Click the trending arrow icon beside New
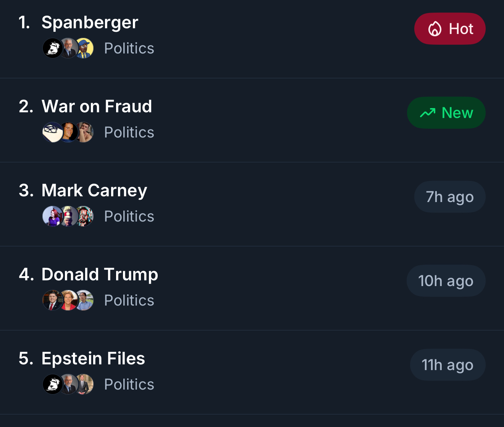This screenshot has width=504, height=427. point(428,113)
